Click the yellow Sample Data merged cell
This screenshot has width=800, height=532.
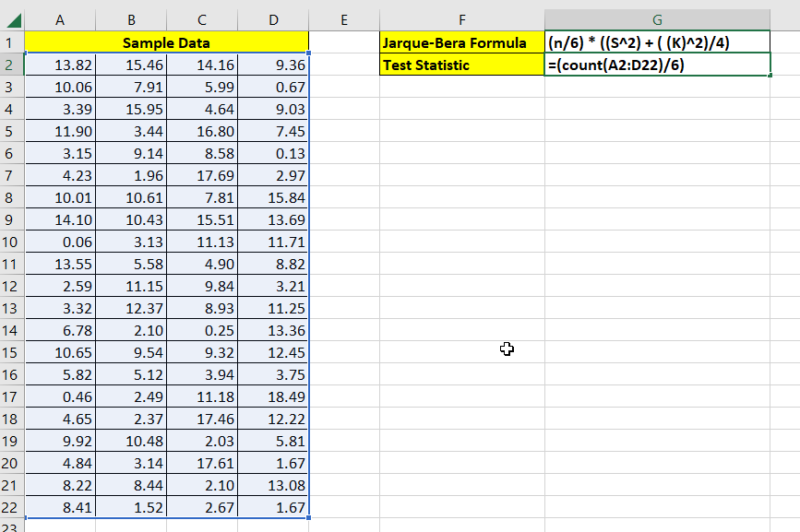[166, 42]
